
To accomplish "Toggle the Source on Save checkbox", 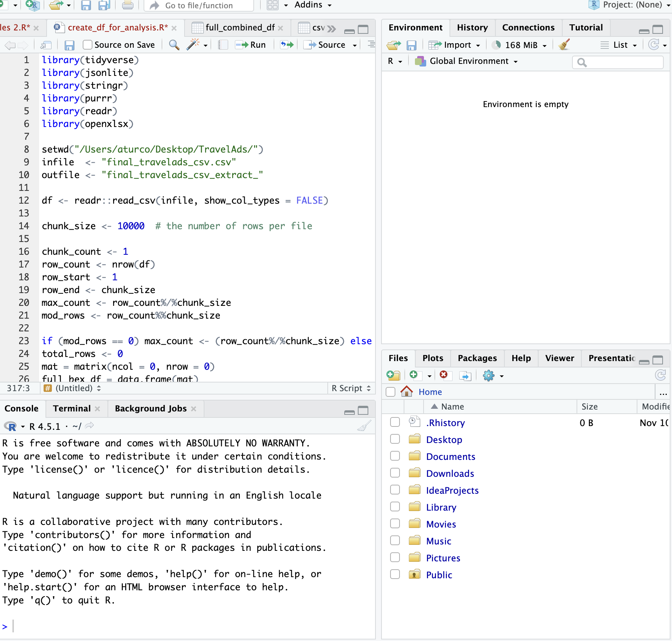I will coord(88,45).
